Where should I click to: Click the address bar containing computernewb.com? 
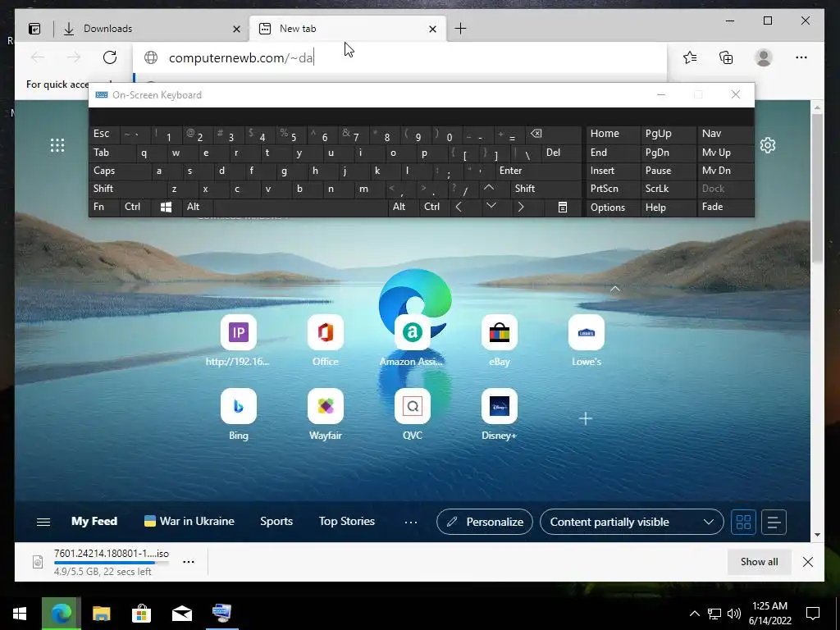399,58
